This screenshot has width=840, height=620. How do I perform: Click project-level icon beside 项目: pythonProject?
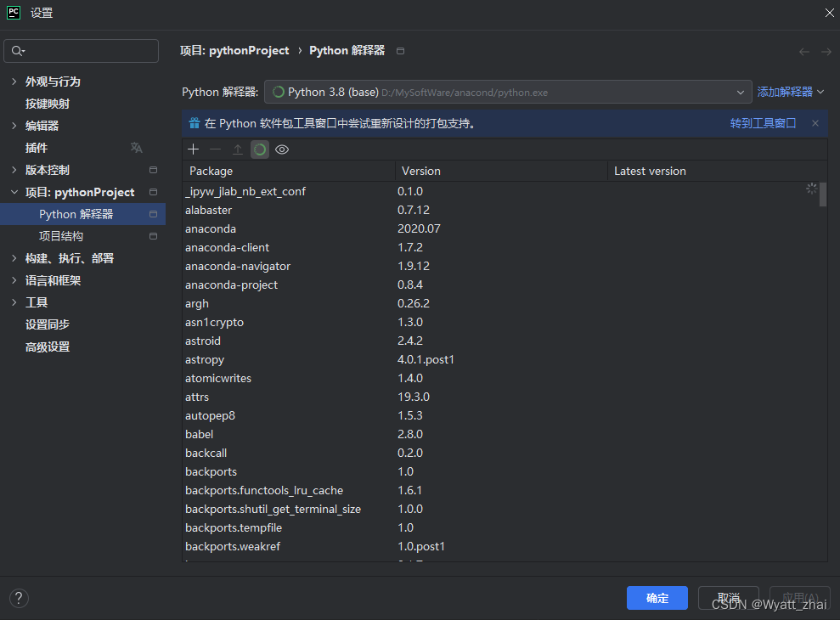(153, 192)
